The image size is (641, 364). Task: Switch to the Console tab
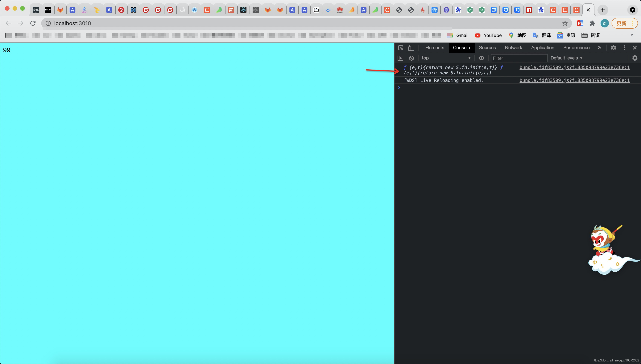461,47
